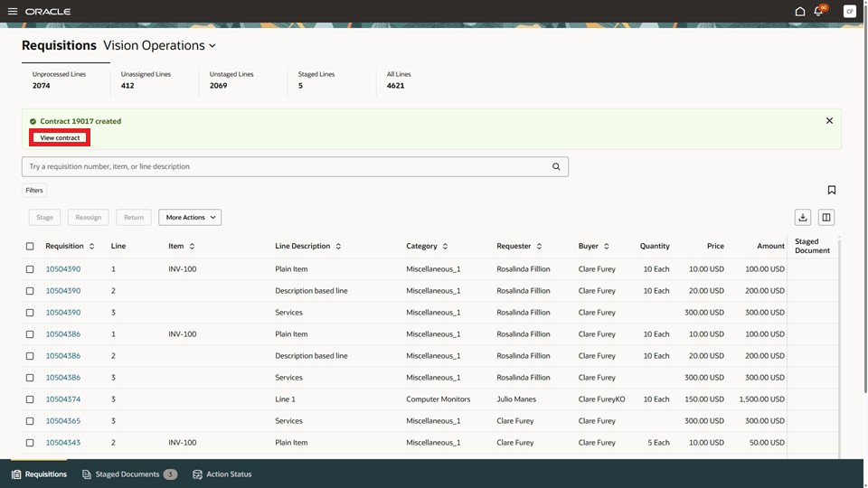Click the 5 Each quantity cell
868x488 pixels.
coord(658,443)
